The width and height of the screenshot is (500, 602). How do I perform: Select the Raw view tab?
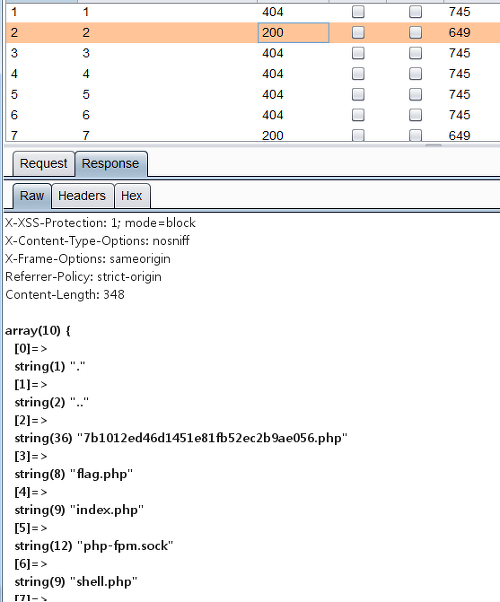(32, 196)
